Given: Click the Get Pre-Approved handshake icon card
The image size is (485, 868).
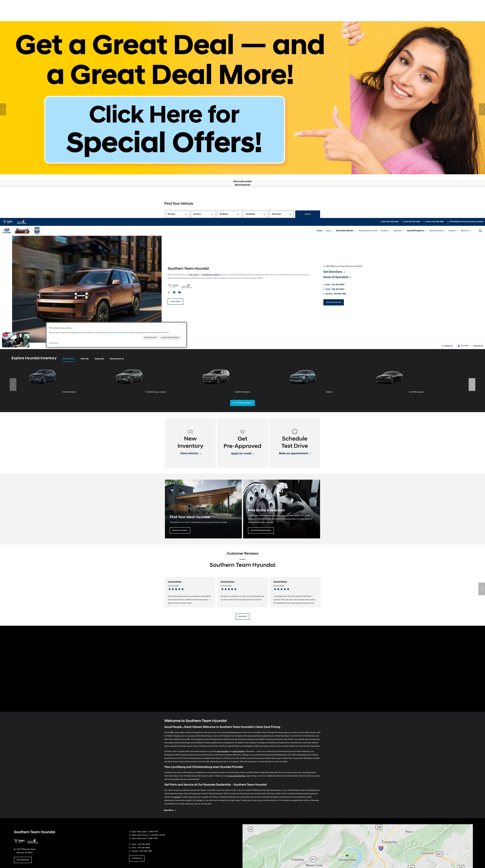Looking at the screenshot, I should click(242, 443).
